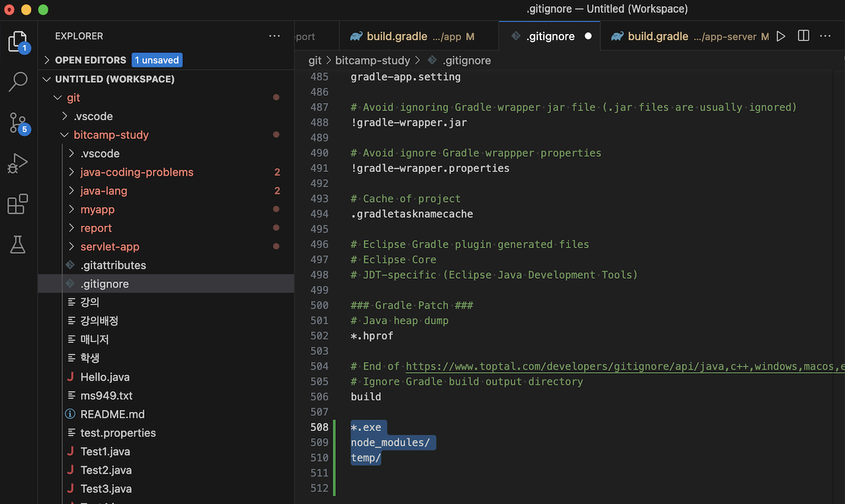Click line number 508 in gutter
Viewport: 845px width, 504px height.
point(319,427)
